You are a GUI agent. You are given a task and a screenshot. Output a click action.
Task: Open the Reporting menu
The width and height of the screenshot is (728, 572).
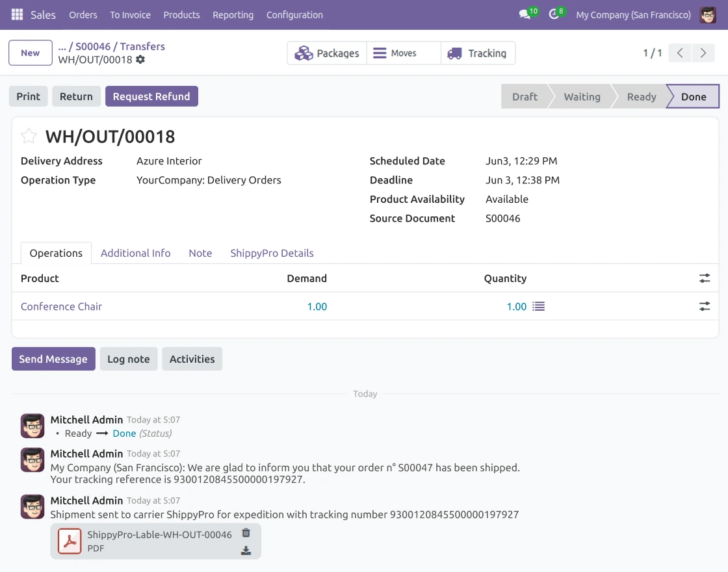pyautogui.click(x=233, y=15)
